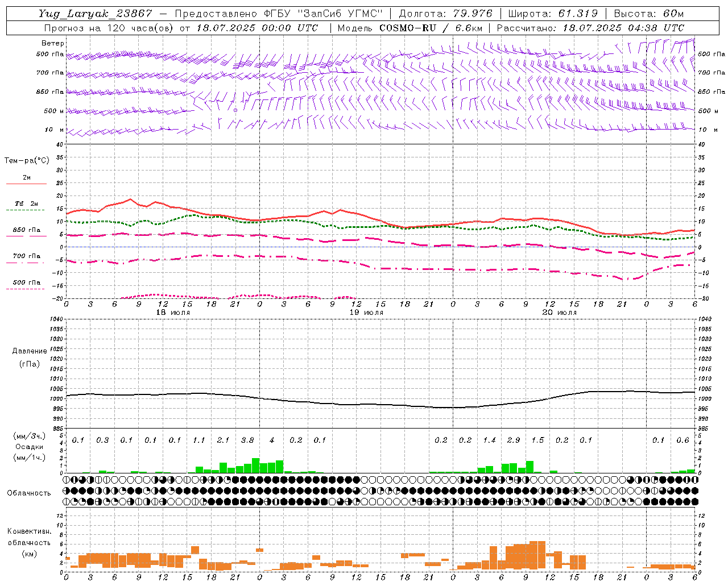Click the 1.5 precipitation amount
The image size is (728, 582).
click(537, 440)
